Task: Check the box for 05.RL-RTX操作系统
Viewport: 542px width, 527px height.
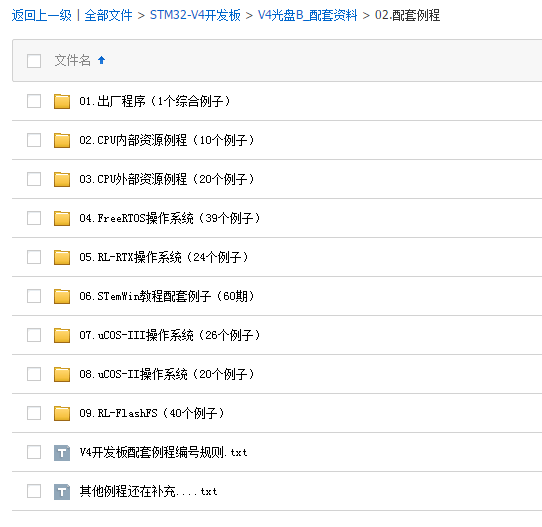Action: coord(34,257)
